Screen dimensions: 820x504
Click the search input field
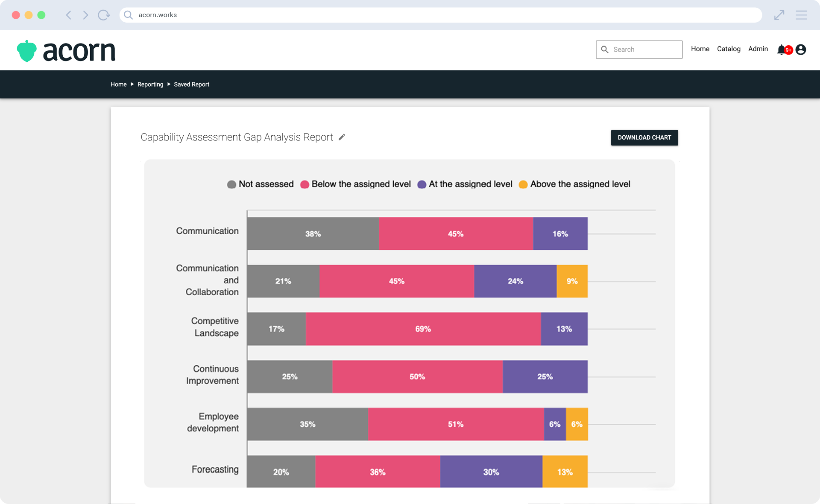click(x=638, y=49)
